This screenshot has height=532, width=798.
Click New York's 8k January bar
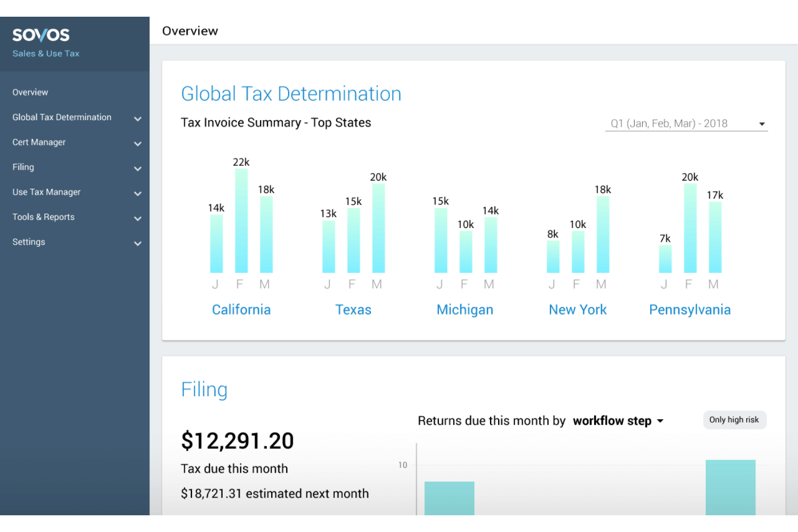point(553,257)
